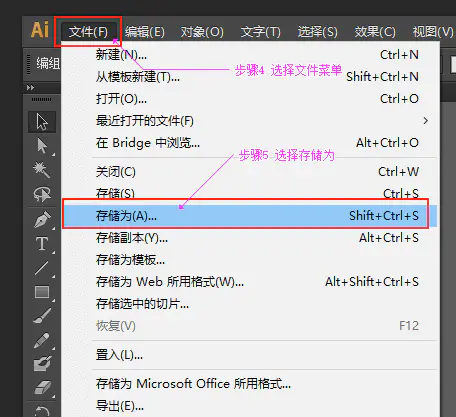Select the Blob Brush tool

[42, 364]
